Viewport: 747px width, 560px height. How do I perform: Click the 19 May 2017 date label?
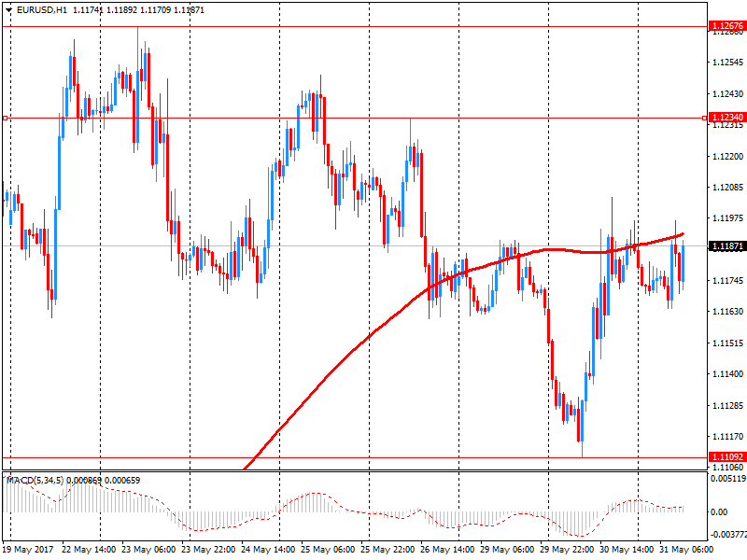(28, 550)
